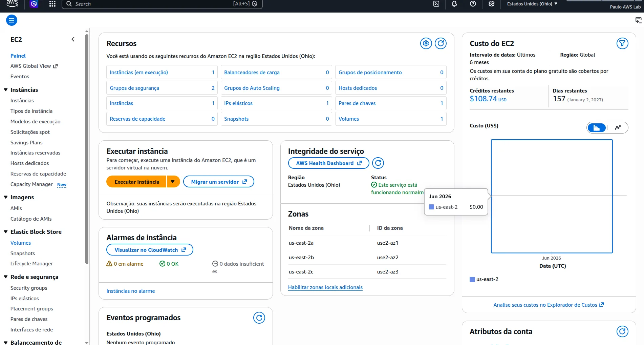Image resolution: width=644 pixels, height=345 pixels.
Task: Refresh the Recursos panel
Action: click(x=441, y=43)
